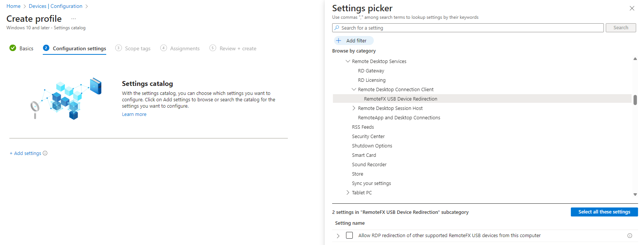Click the info icon next to Add settings
This screenshot has width=644, height=245.
(x=45, y=153)
